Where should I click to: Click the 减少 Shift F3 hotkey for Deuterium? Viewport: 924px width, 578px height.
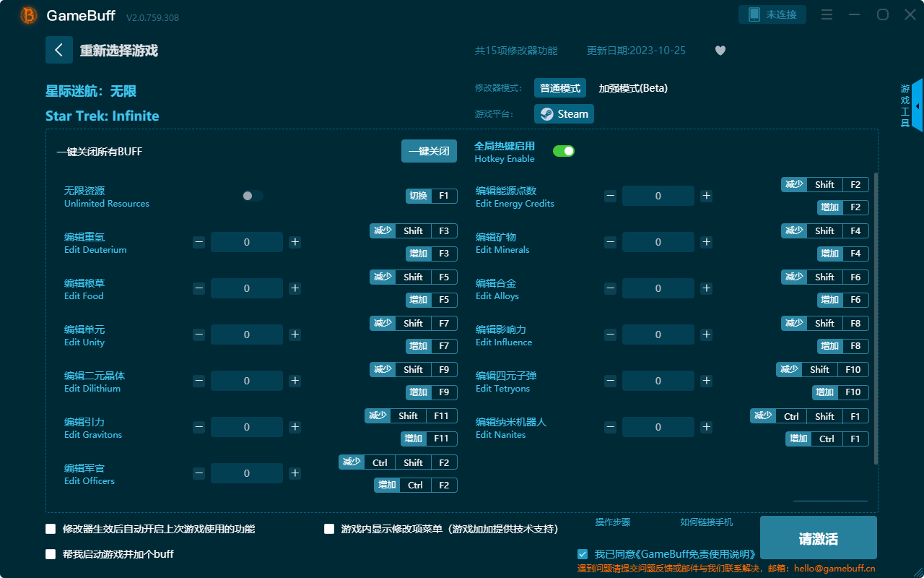414,230
